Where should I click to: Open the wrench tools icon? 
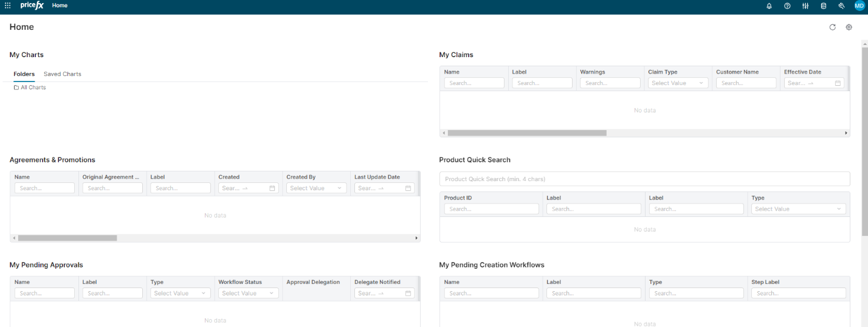(x=841, y=6)
